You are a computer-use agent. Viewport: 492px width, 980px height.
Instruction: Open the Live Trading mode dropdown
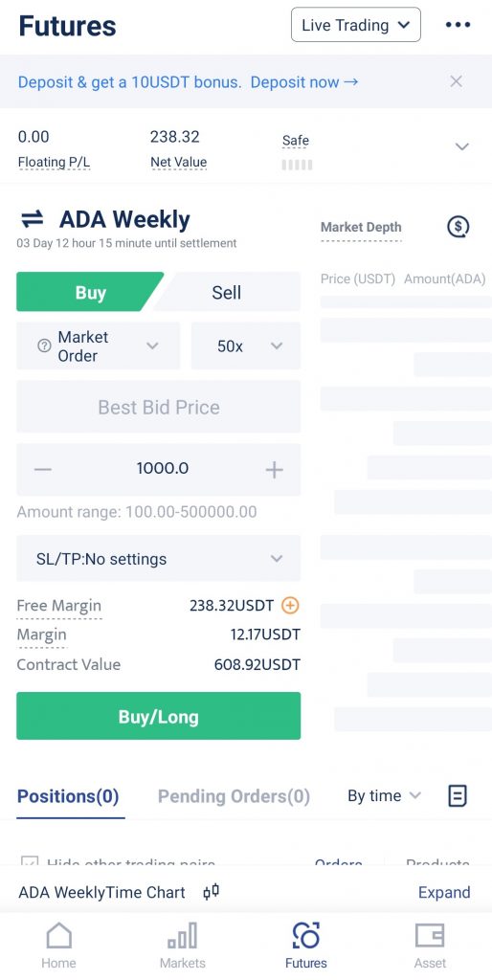tap(356, 25)
